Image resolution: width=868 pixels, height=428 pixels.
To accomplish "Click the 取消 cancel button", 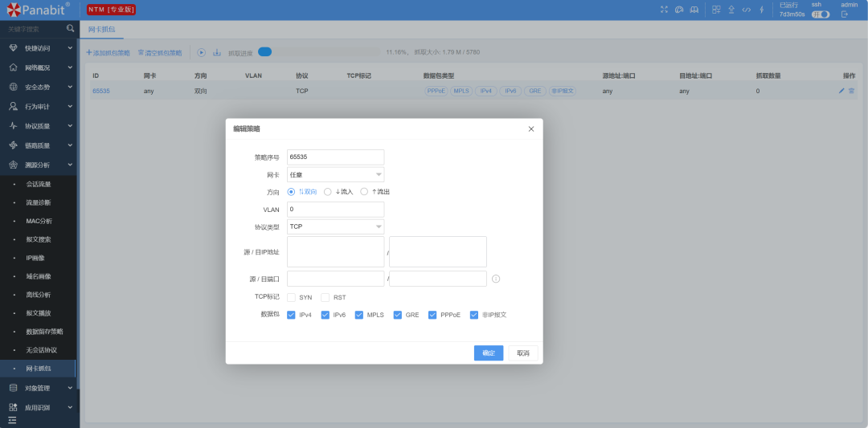I will 523,353.
